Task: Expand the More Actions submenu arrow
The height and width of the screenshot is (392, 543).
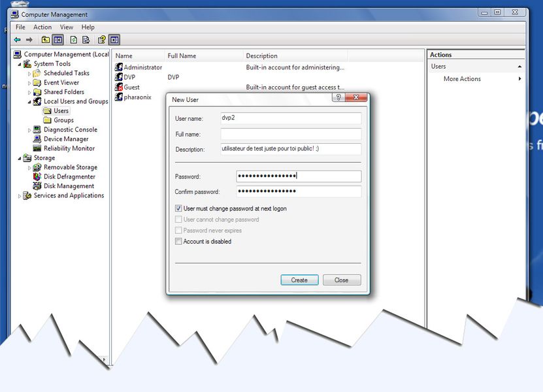Action: [520, 79]
